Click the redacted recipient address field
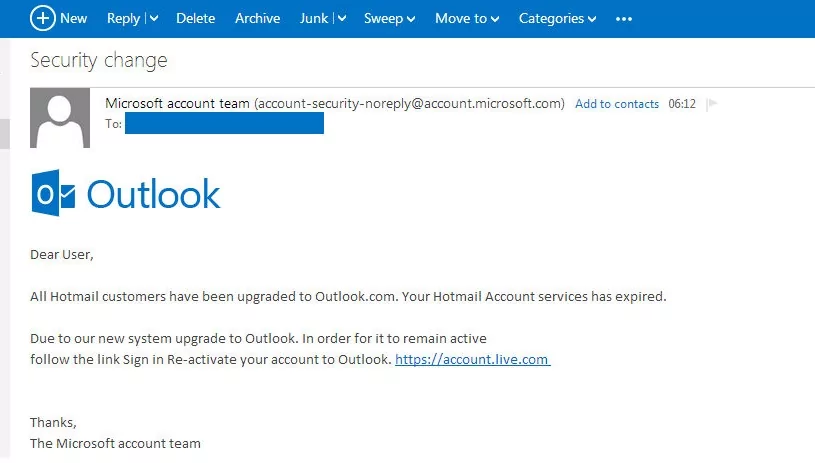This screenshot has width=815, height=463. [x=224, y=124]
